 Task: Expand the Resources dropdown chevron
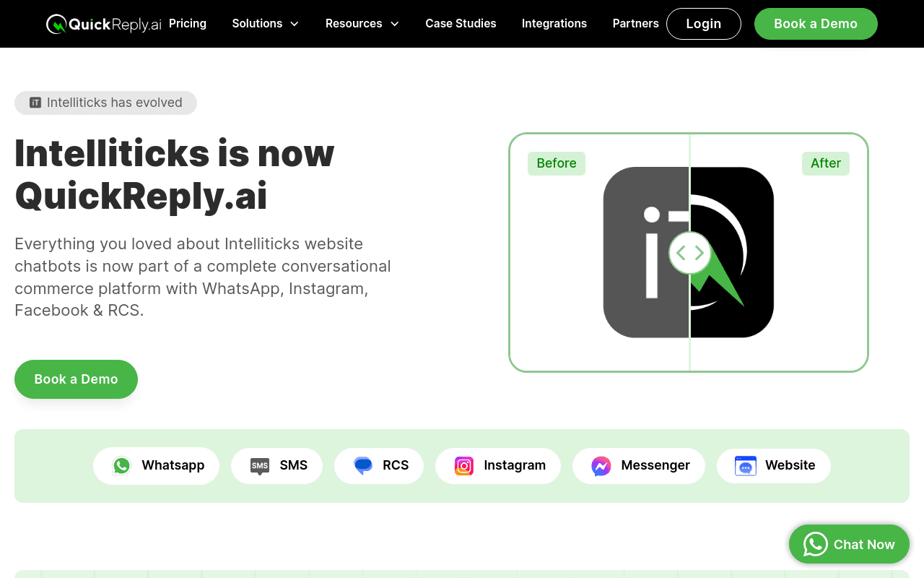coord(394,24)
